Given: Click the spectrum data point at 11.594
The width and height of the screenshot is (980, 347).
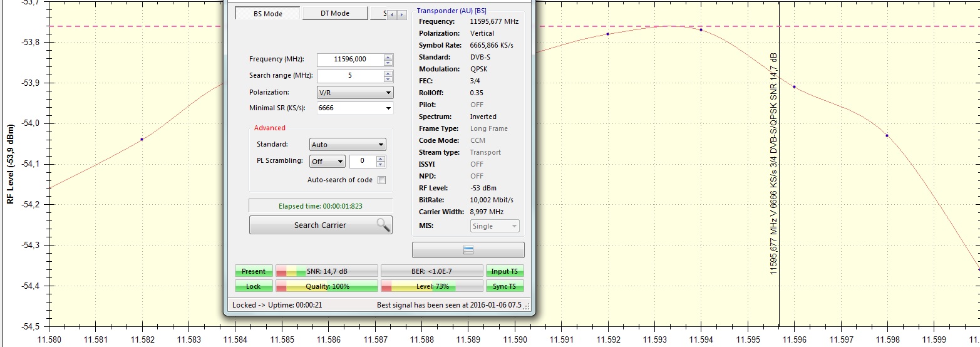Looking at the screenshot, I should pos(701,29).
